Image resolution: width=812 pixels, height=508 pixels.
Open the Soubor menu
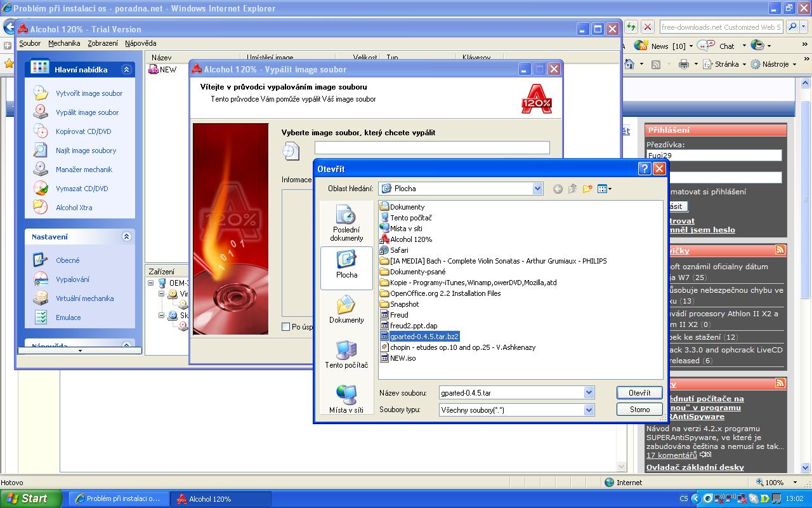[x=30, y=43]
